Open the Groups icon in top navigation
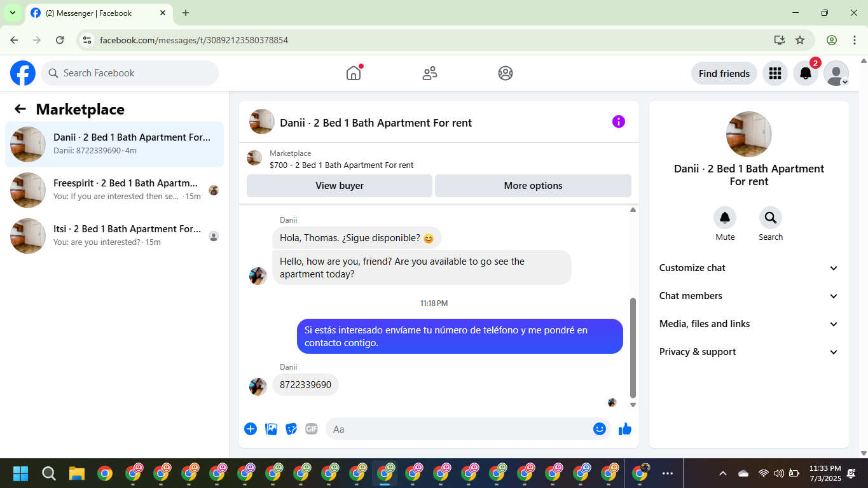The width and height of the screenshot is (868, 488). (506, 73)
